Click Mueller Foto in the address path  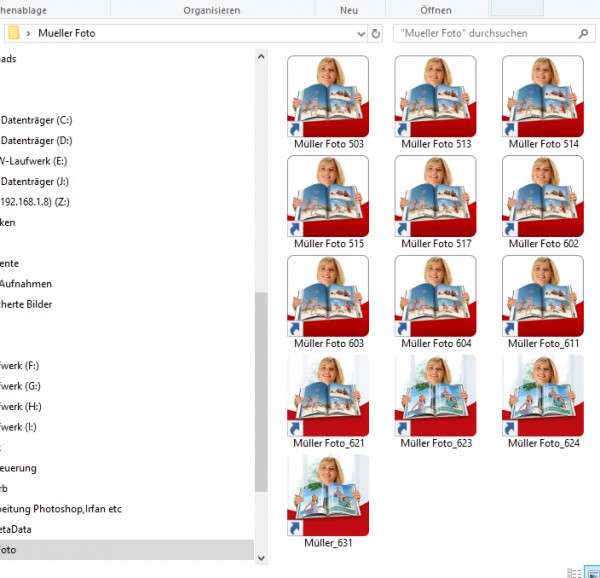[67, 33]
